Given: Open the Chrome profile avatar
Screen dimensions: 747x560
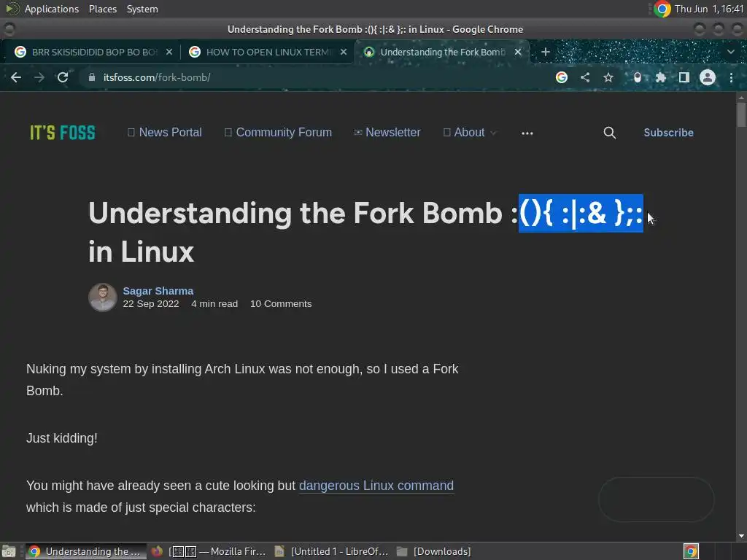Looking at the screenshot, I should [708, 77].
